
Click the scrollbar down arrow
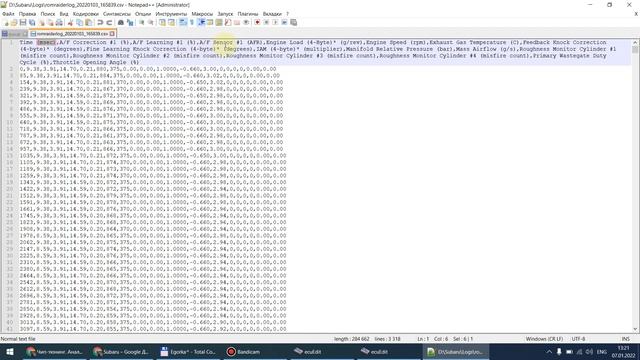(635, 329)
